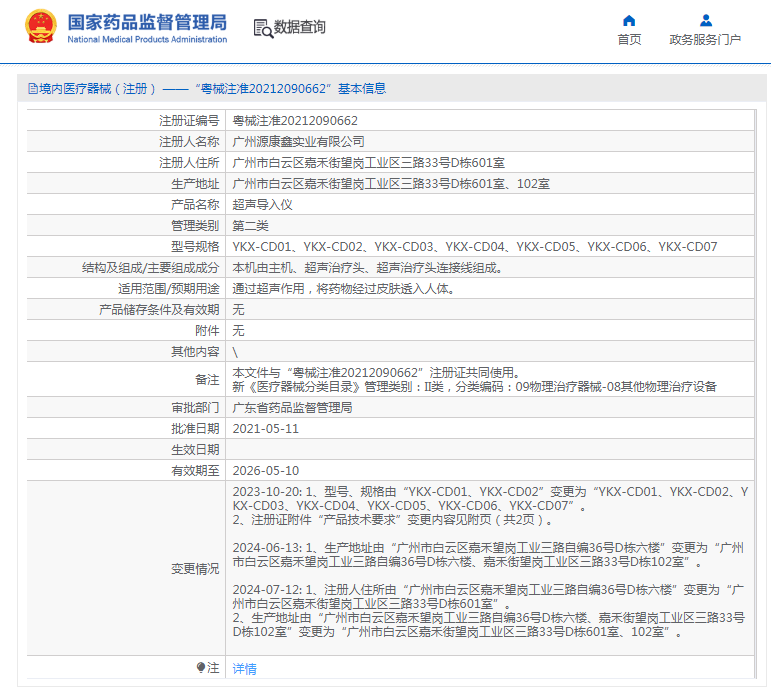This screenshot has width=771, height=699.
Task: Click the 2024-06-13 change record entry
Action: [488, 554]
